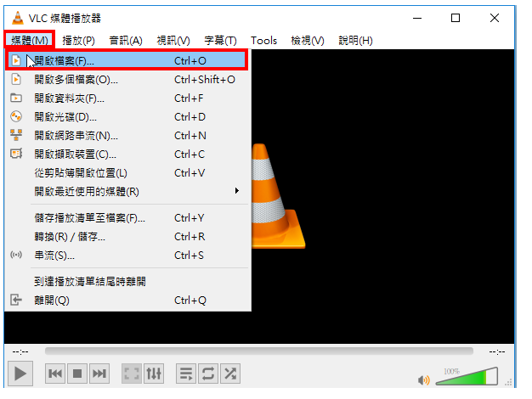Screen dimensions: 532x399
Task: Adjust the volume slider at 100%
Action: click(467, 376)
